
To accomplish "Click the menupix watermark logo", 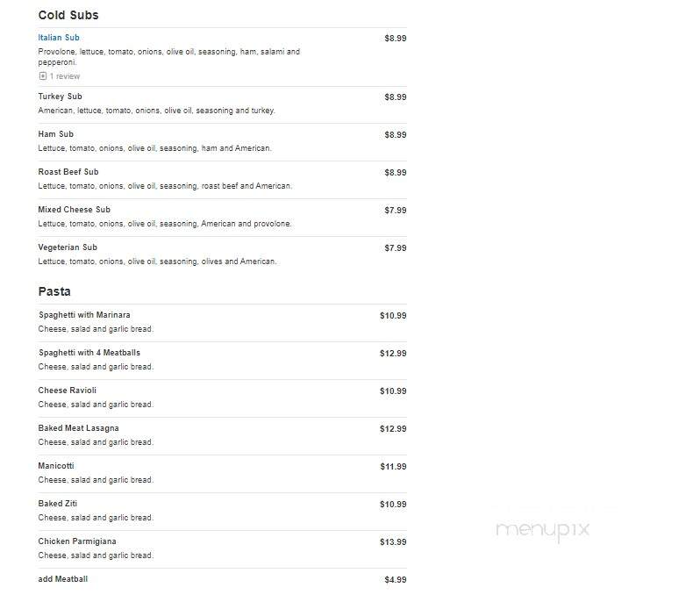I will pyautogui.click(x=542, y=530).
